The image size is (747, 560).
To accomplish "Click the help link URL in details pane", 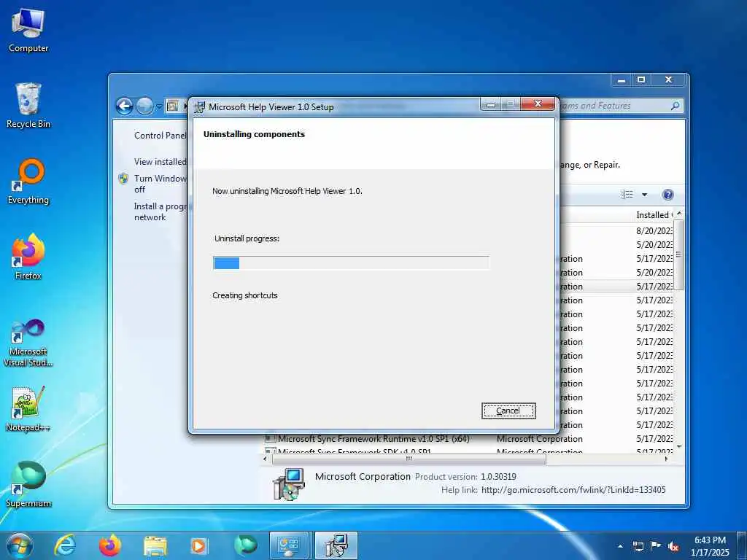I will 573,489.
